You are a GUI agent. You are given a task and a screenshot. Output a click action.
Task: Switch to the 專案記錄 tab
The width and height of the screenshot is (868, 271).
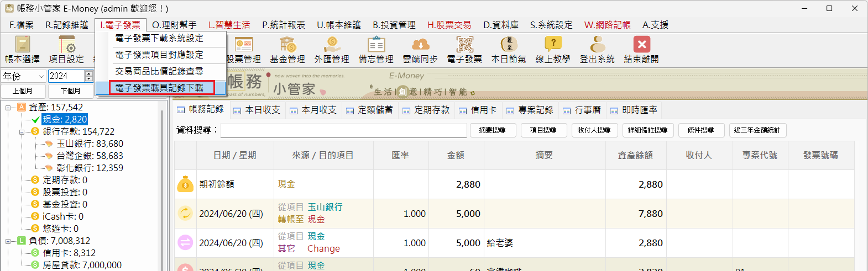530,110
